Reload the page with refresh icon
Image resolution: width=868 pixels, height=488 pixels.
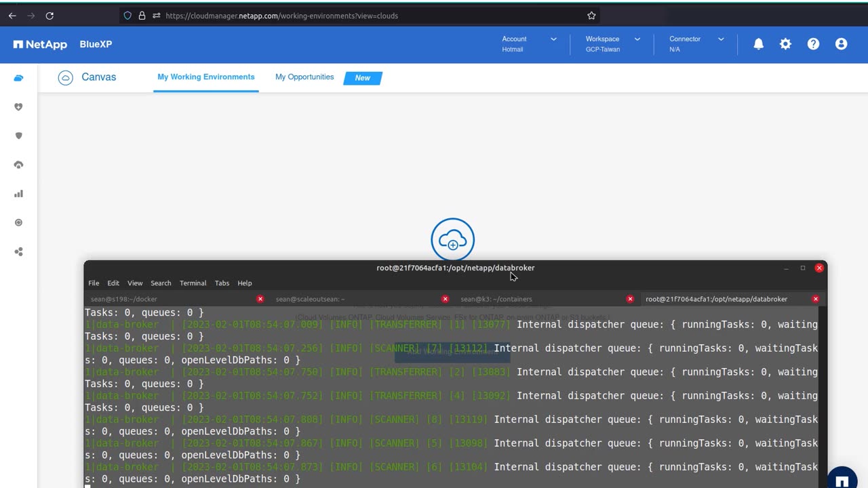click(50, 16)
